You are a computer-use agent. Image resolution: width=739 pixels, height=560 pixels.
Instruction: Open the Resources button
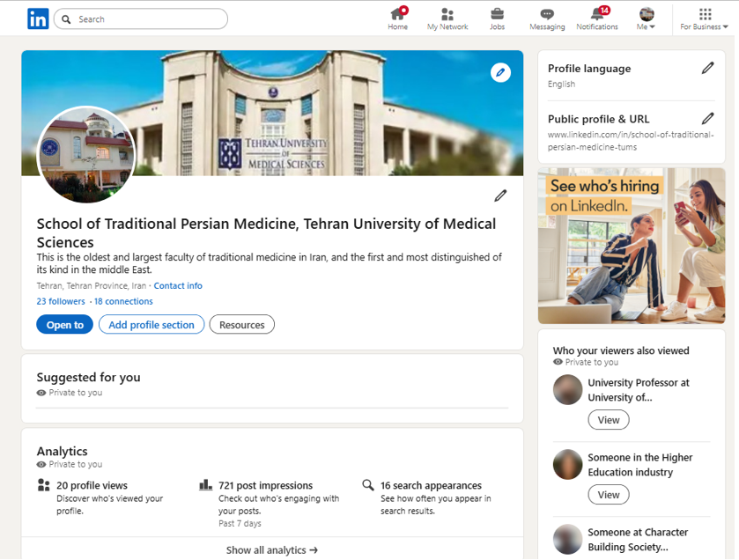point(242,325)
